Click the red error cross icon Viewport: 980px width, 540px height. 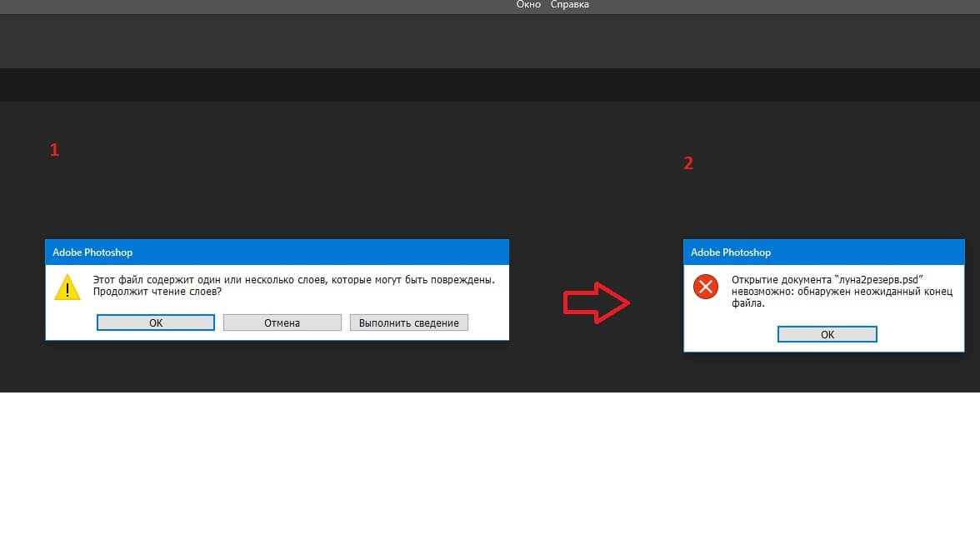[706, 287]
